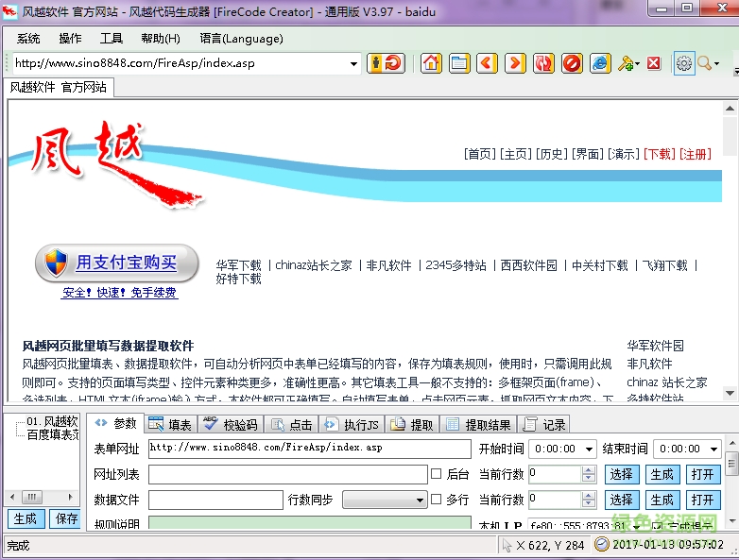The height and width of the screenshot is (560, 739).
Task: Expand the URL address dropdown
Action: coord(354,64)
